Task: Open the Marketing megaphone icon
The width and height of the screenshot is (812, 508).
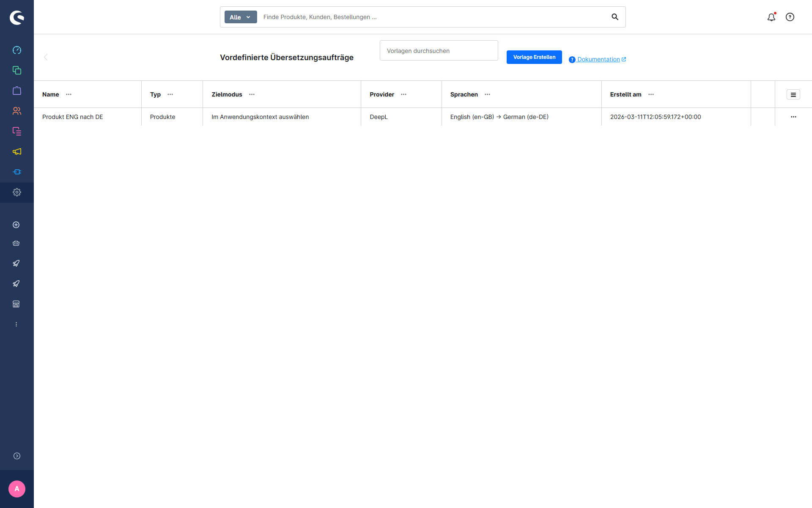Action: (17, 152)
